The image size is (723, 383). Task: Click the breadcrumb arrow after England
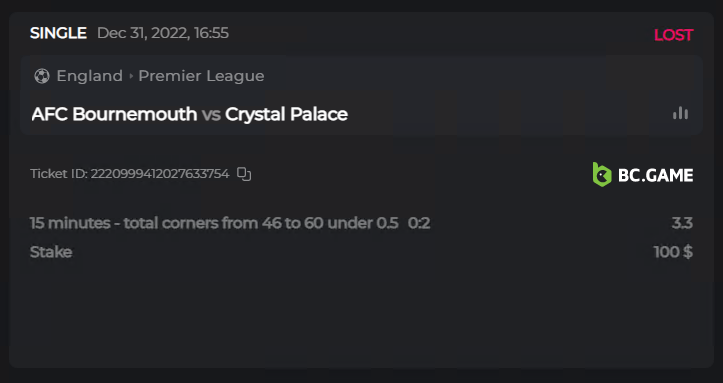coord(131,76)
